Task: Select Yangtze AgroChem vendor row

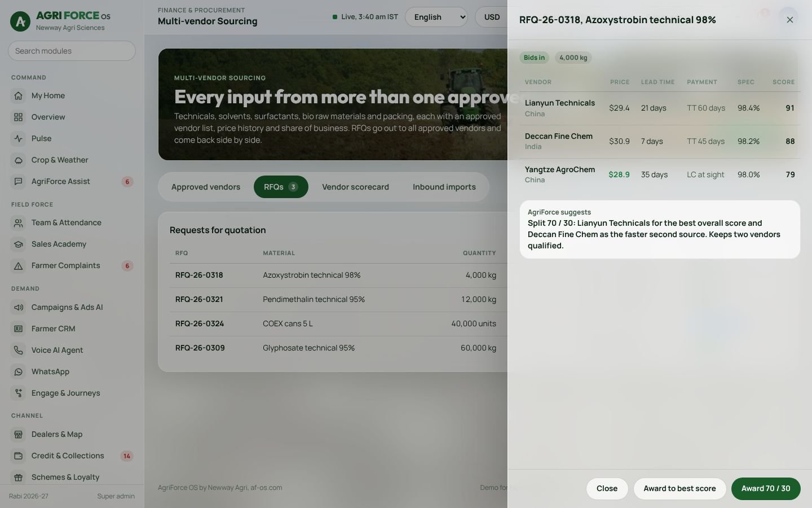Action: coord(660,175)
